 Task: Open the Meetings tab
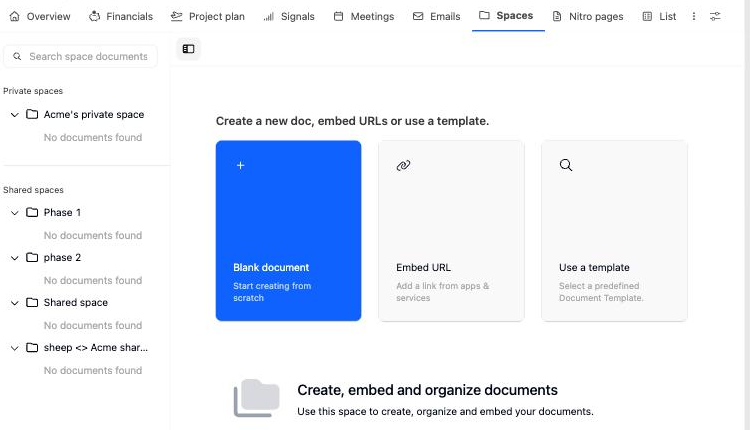364,16
